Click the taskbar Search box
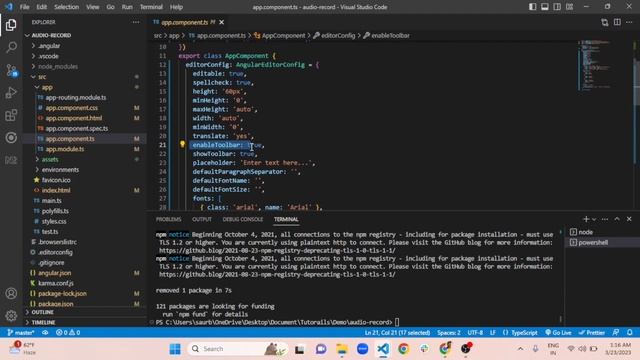640x360 pixels. coord(238,349)
